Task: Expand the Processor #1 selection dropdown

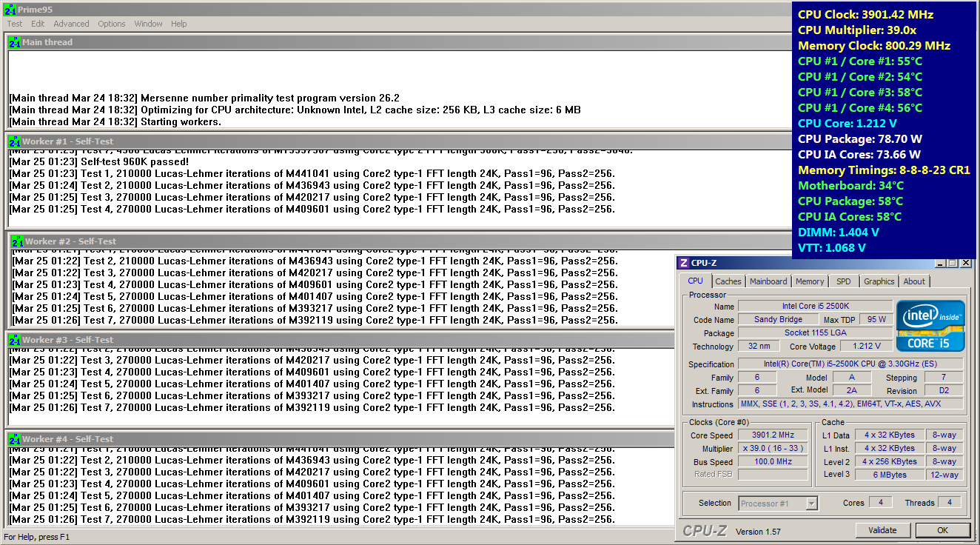Action: (x=812, y=504)
